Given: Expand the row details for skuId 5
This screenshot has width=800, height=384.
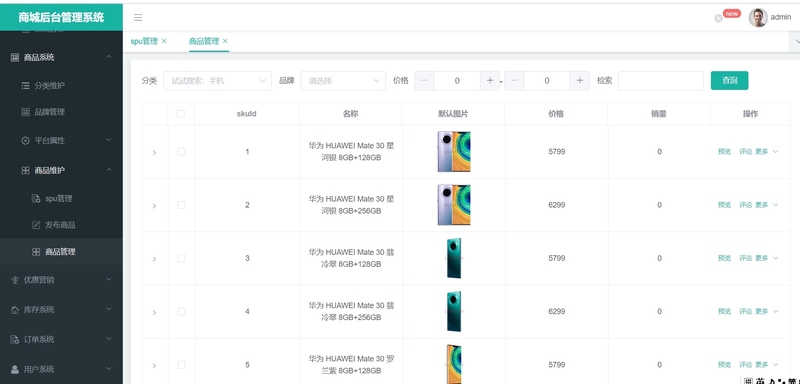Looking at the screenshot, I should coord(155,366).
